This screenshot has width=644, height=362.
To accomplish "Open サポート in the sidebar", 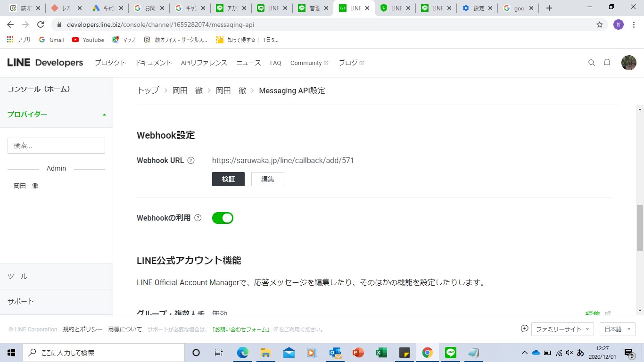I will 56,302.
